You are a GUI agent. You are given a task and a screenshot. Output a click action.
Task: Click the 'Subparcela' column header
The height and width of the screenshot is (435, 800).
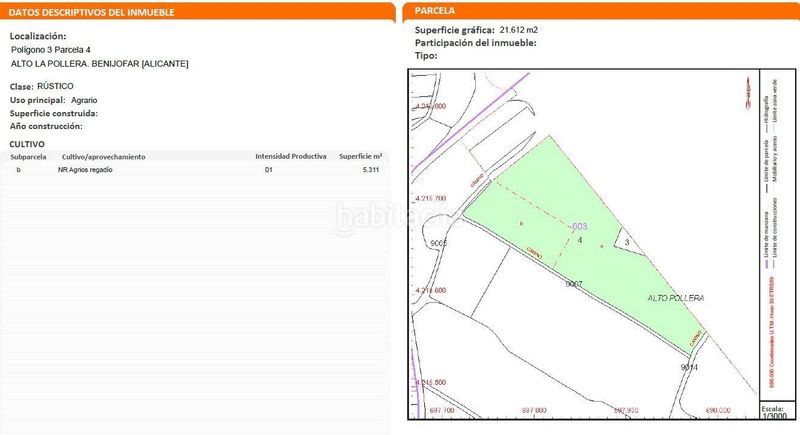(28, 157)
